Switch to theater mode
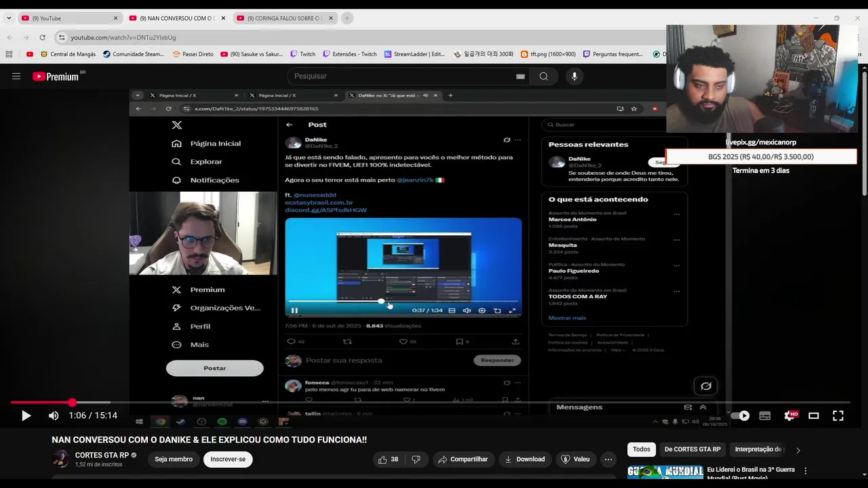The width and height of the screenshot is (868, 488). [x=814, y=415]
